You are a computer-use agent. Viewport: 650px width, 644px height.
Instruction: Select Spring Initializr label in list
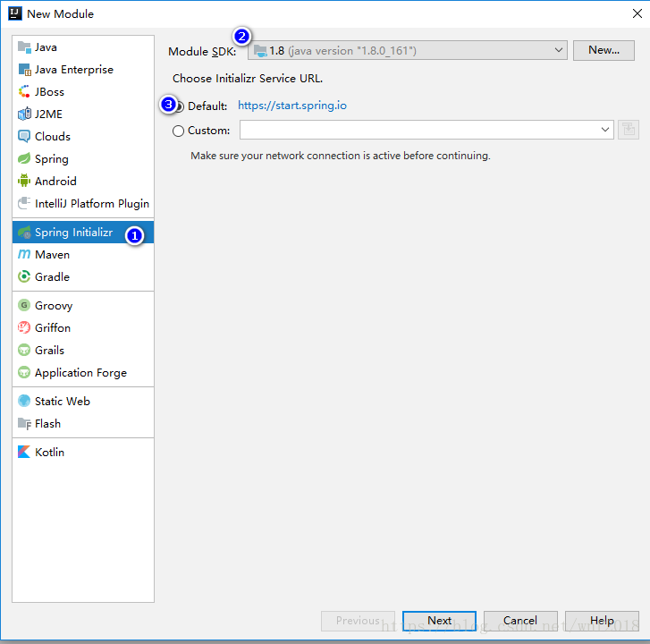click(73, 233)
